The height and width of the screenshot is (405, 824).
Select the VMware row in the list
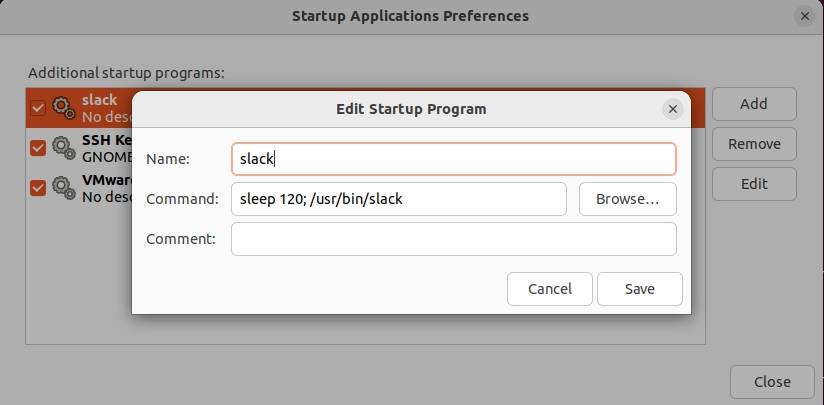105,188
